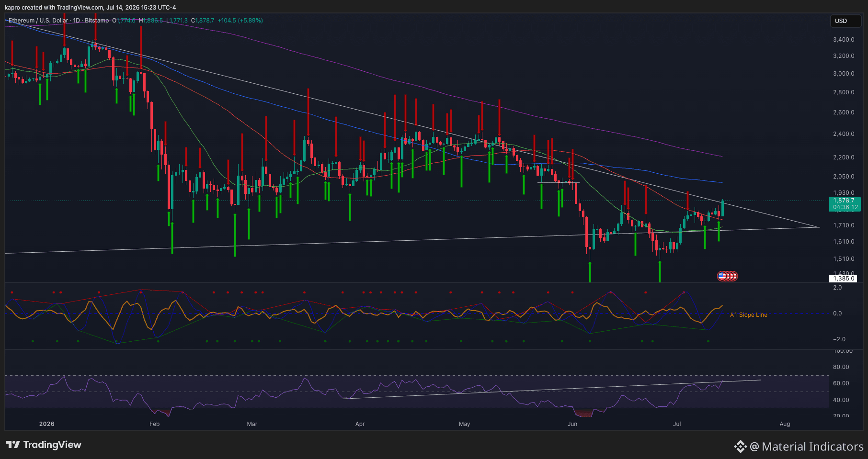Click the 80.00 RSI axis label
The width and height of the screenshot is (868, 459).
(x=841, y=367)
